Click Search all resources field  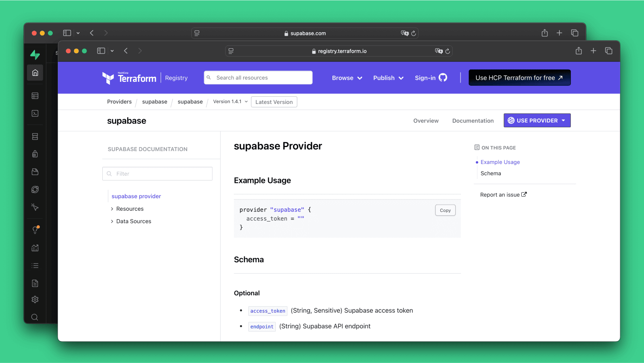pos(258,78)
